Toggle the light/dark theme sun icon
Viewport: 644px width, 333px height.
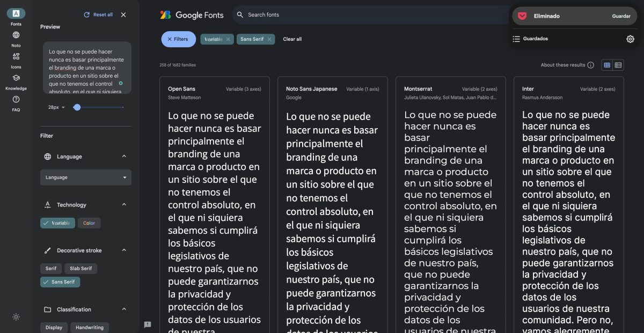[x=16, y=317]
